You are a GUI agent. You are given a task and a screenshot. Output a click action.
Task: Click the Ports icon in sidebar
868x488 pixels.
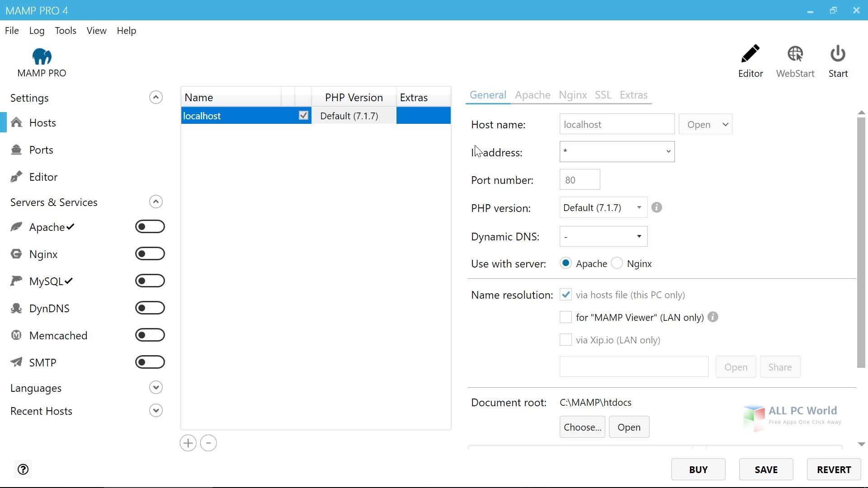point(17,149)
